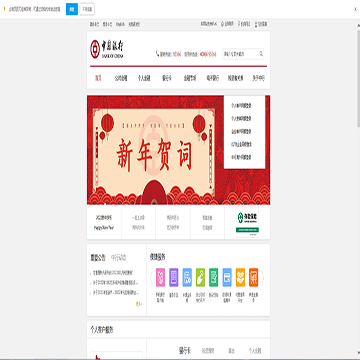Open the 电子银行 navigation menu

click(x=213, y=78)
